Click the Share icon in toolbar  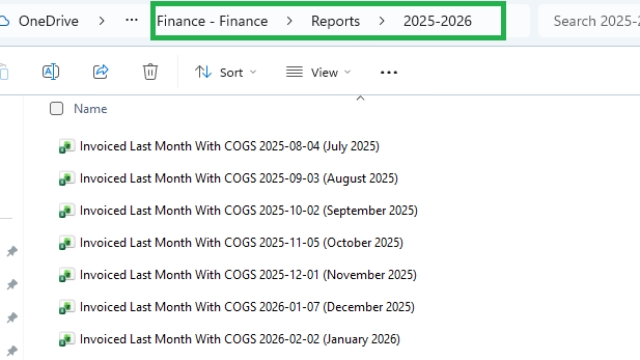100,72
